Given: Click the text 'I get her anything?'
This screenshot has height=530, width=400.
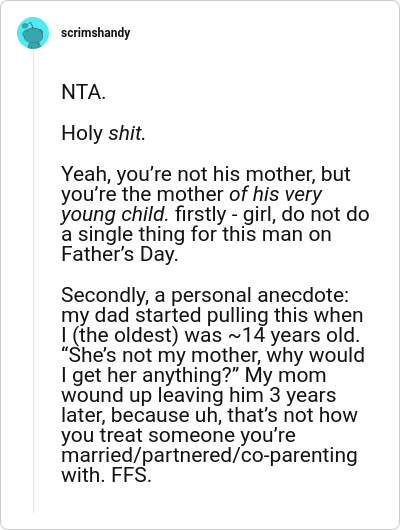Looking at the screenshot, I should 151,375.
